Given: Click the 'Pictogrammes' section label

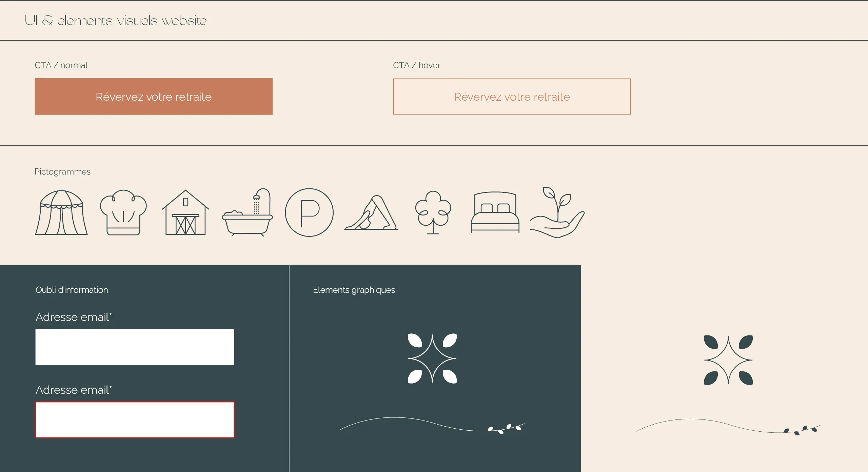Looking at the screenshot, I should 62,172.
